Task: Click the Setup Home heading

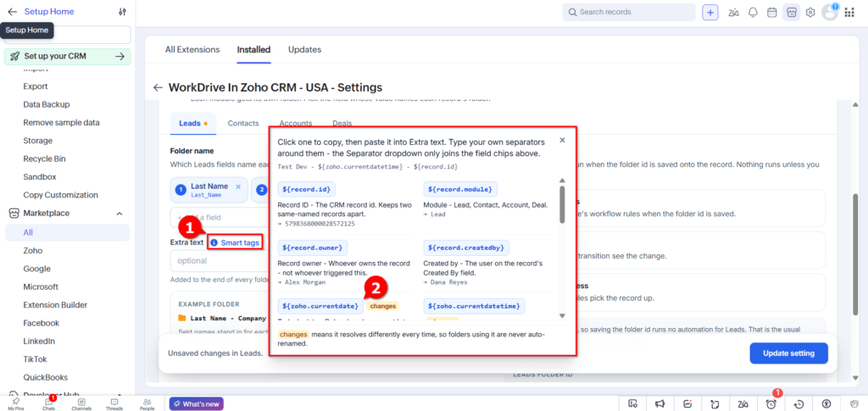Action: point(49,12)
